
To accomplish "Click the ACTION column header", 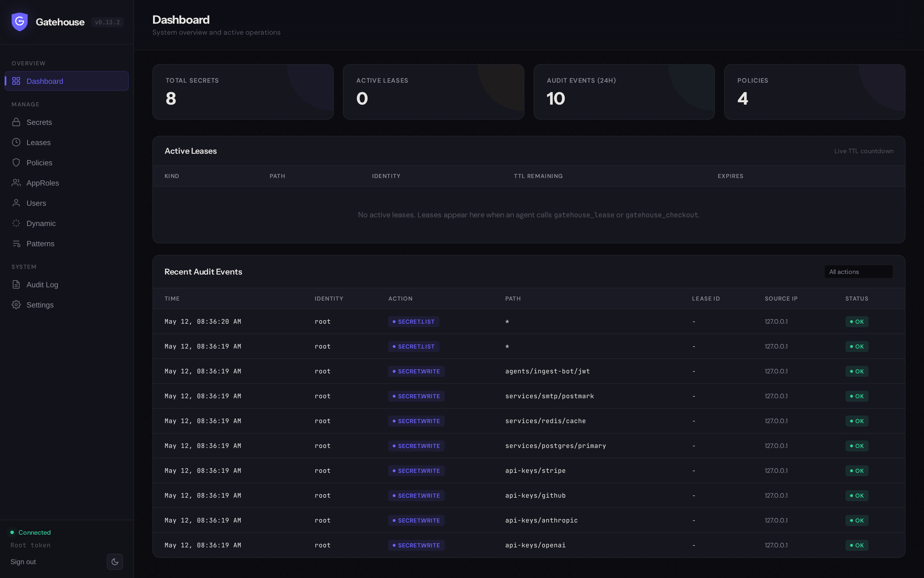I will [400, 299].
